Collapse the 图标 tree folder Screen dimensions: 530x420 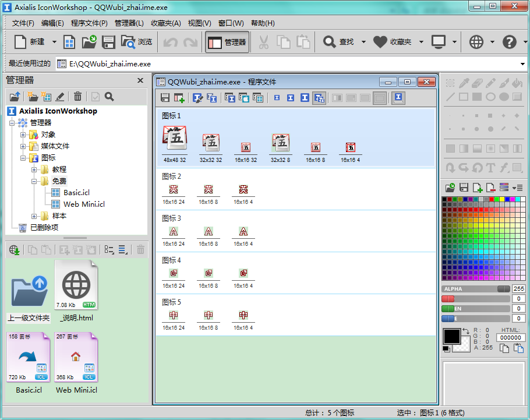[x=23, y=158]
